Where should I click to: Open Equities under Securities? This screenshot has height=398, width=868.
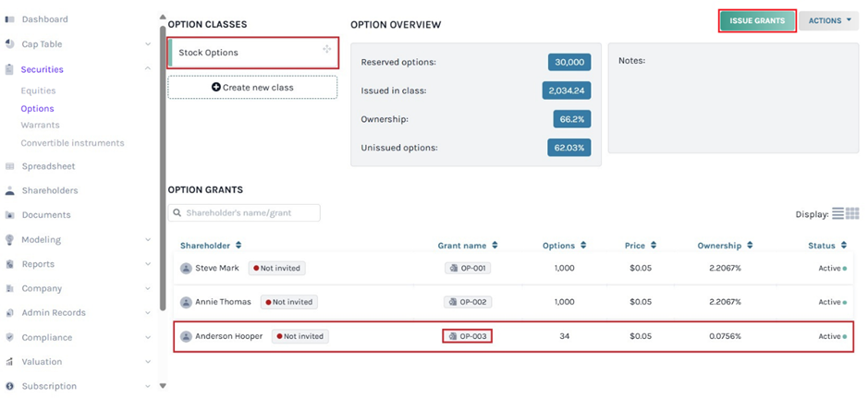pyautogui.click(x=38, y=90)
